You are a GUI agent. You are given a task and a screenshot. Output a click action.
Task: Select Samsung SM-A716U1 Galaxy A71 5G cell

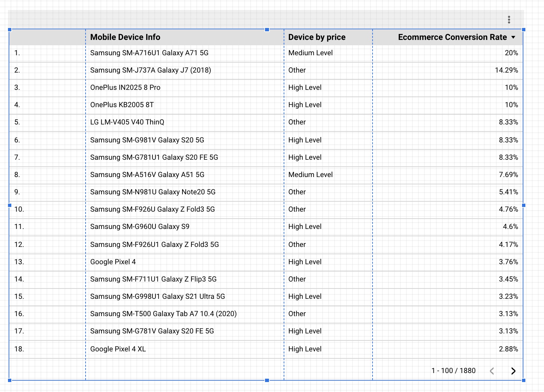point(149,53)
